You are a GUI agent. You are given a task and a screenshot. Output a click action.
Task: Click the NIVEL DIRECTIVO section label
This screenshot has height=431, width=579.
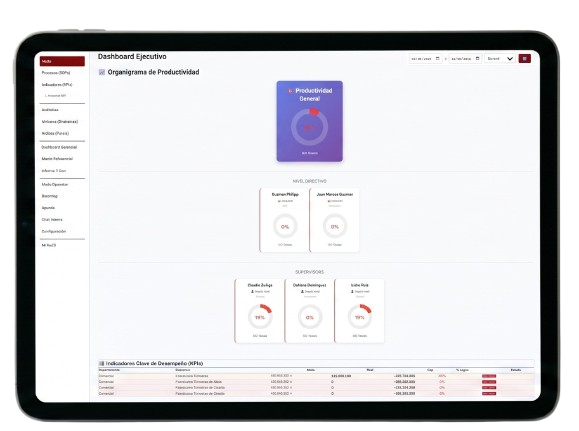tap(309, 181)
